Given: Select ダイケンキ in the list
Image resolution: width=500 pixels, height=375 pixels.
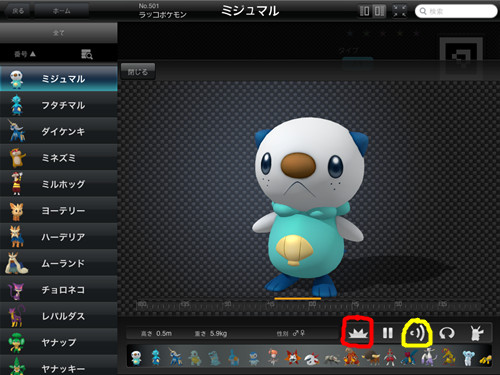Looking at the screenshot, I should point(59,131).
